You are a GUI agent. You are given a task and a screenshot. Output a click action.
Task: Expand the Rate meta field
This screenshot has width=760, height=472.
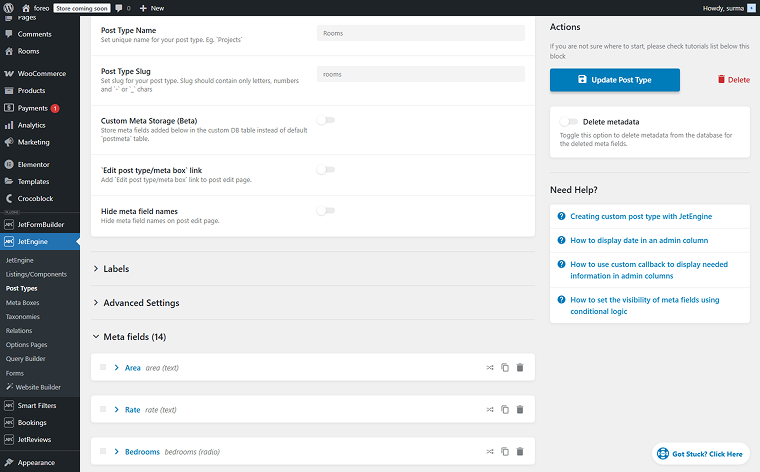click(x=116, y=410)
